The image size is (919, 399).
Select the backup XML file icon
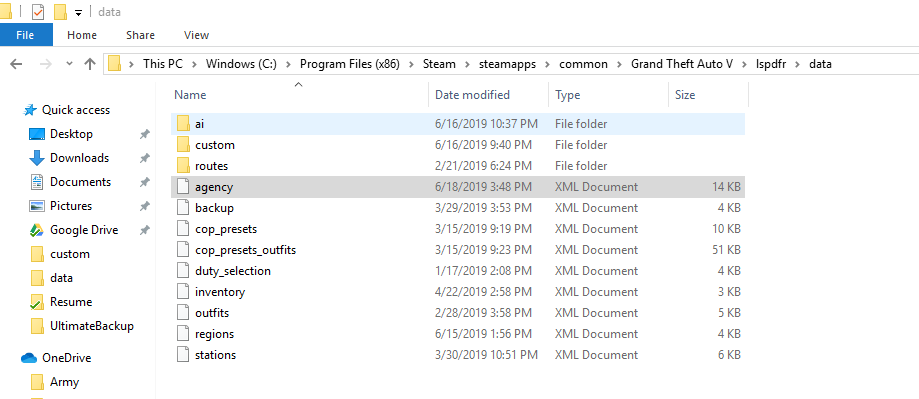click(183, 208)
